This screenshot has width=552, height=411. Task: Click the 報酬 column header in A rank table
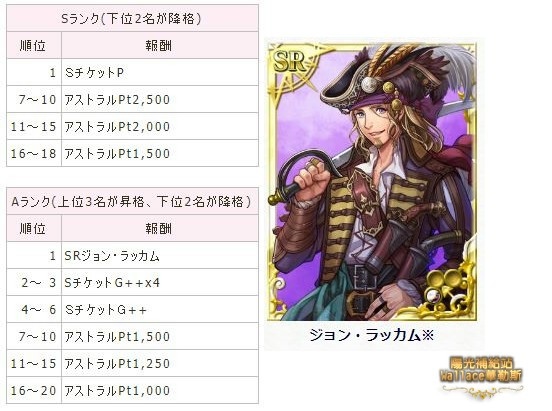(160, 229)
